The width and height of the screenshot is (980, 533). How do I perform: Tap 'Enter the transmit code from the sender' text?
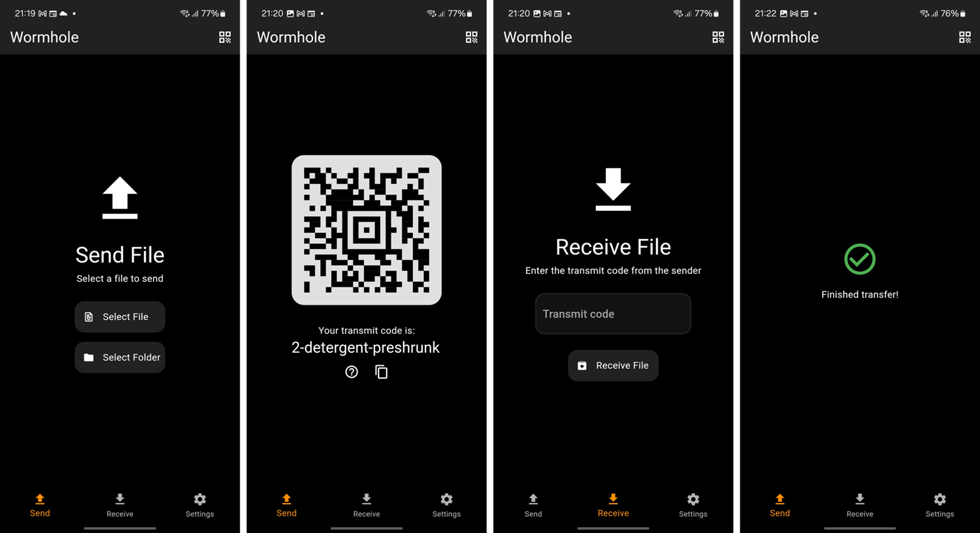click(613, 271)
